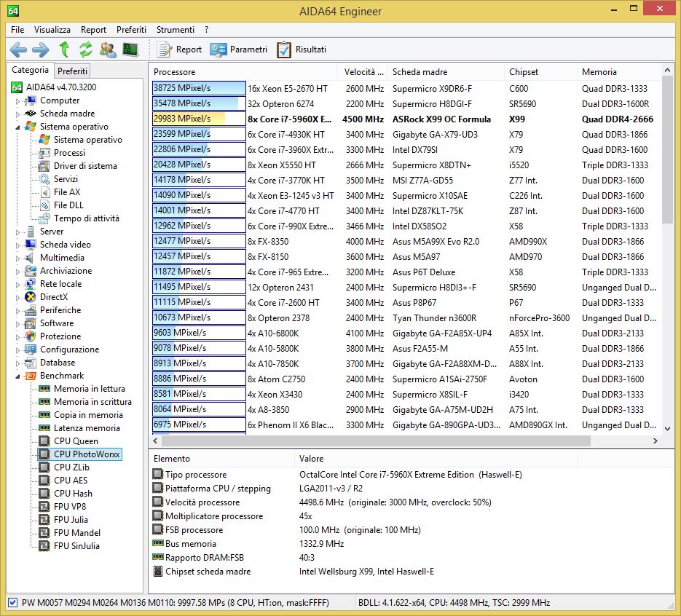Select FPU Mandel benchmark in tree
681x616 pixels.
coord(76,533)
